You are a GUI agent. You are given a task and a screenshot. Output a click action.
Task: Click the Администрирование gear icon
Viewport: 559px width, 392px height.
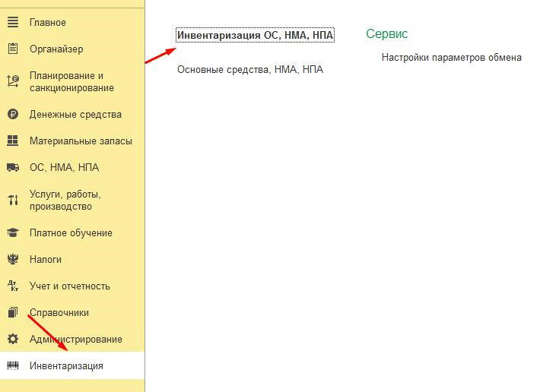13,339
